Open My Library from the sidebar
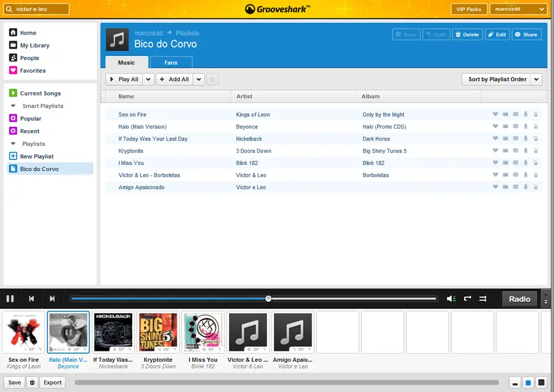 point(34,45)
